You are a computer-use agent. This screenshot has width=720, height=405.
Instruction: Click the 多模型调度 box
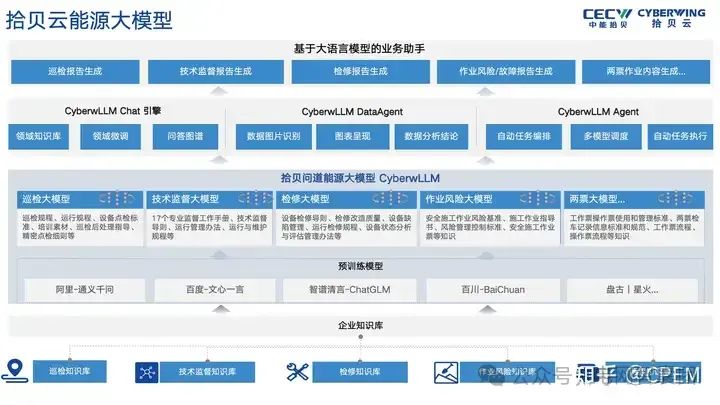tap(606, 136)
